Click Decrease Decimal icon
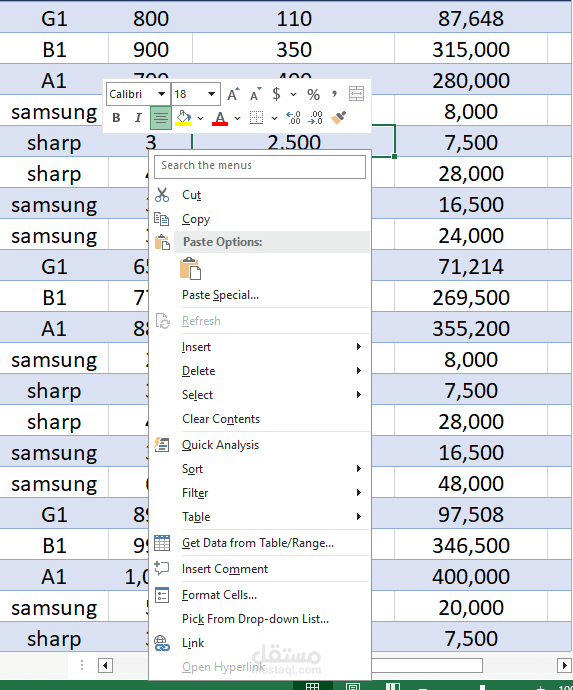 coord(316,118)
